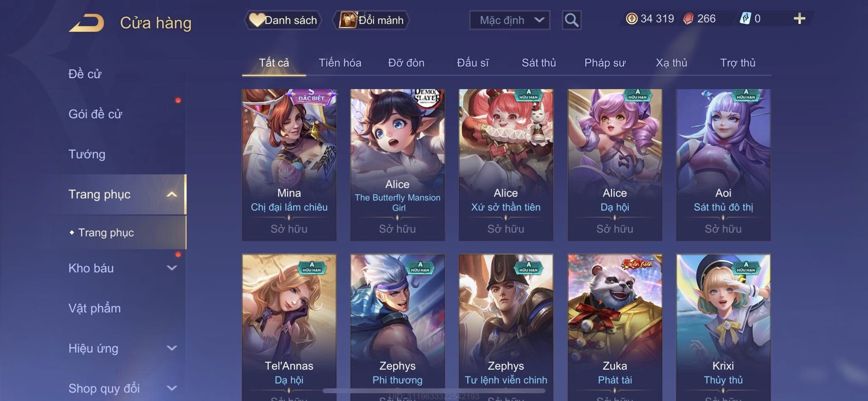The height and width of the screenshot is (401, 868).
Task: Open Đổi mảnh chest button
Action: (371, 20)
